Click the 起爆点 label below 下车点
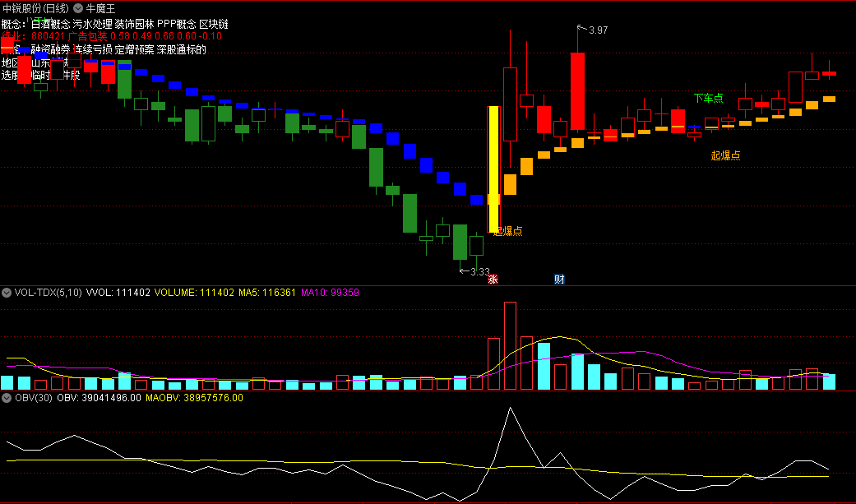The width and height of the screenshot is (856, 504). coord(725,155)
